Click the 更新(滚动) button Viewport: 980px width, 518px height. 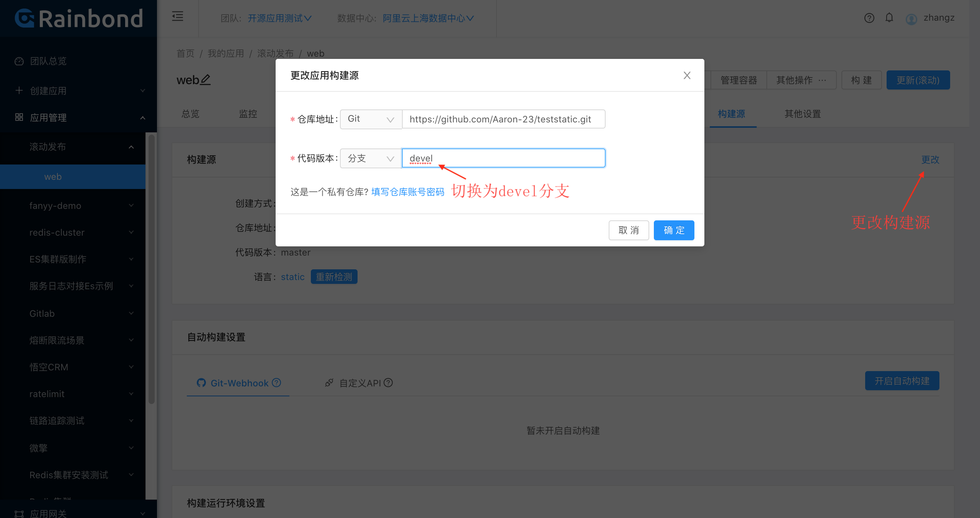pos(918,80)
